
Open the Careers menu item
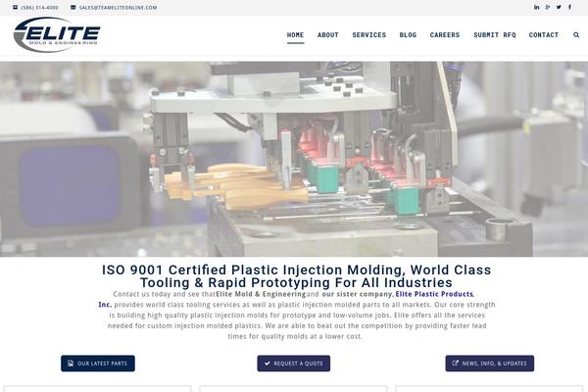(445, 35)
